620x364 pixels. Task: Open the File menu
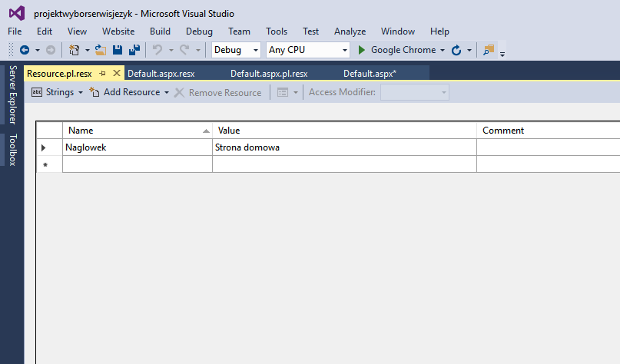(x=15, y=31)
